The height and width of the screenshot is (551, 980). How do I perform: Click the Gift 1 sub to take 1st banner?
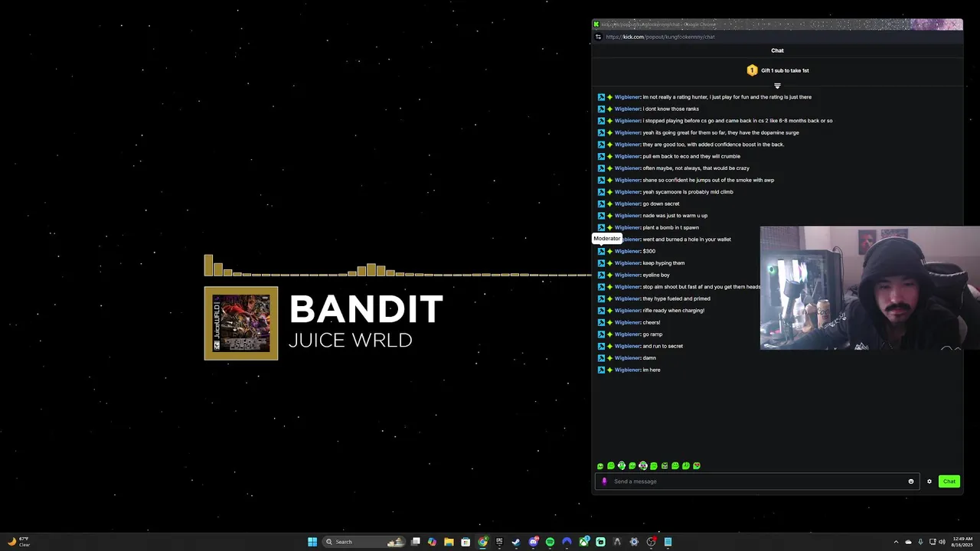[x=777, y=70]
